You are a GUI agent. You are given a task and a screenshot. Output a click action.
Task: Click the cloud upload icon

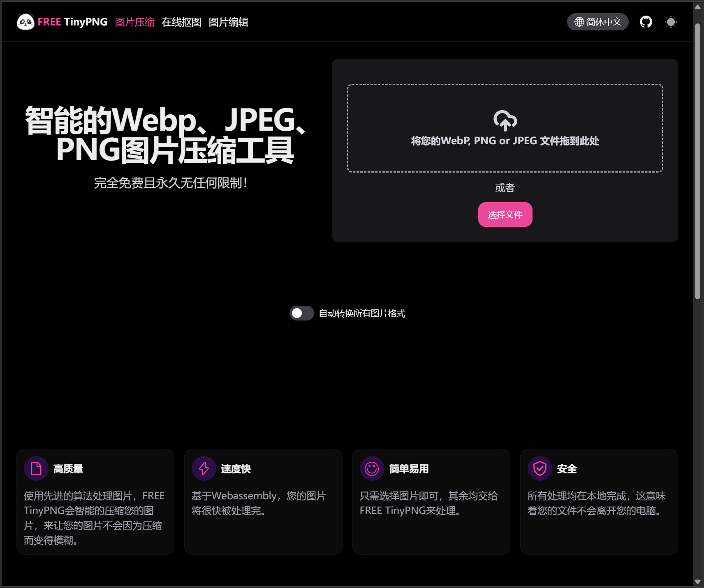(505, 120)
